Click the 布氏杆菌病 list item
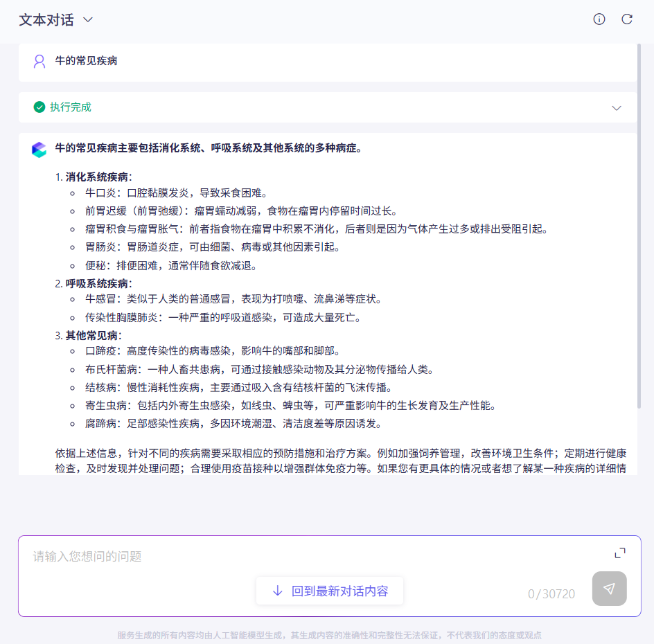Image resolution: width=654 pixels, height=644 pixels. 259,369
